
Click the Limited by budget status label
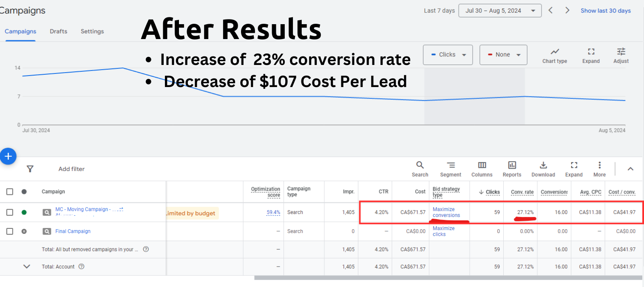coord(192,213)
